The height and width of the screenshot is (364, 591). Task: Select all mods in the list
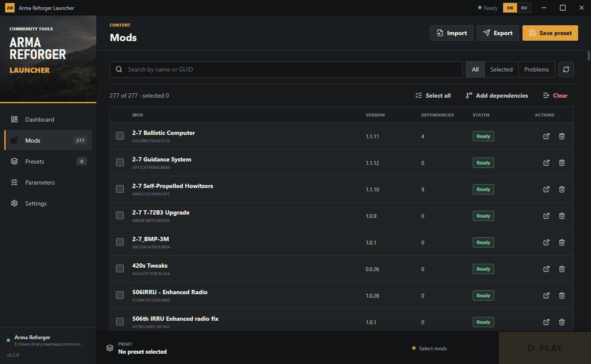pyautogui.click(x=433, y=95)
